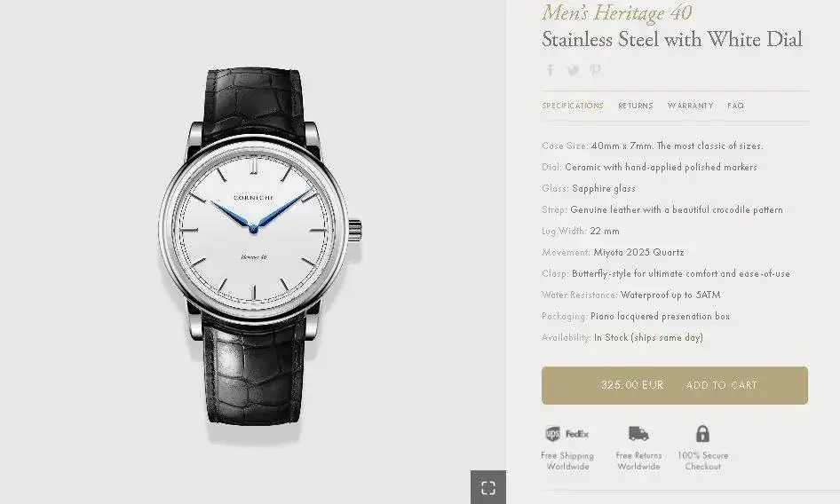Share product on Twitter icon
Image resolution: width=840 pixels, height=504 pixels.
[573, 70]
